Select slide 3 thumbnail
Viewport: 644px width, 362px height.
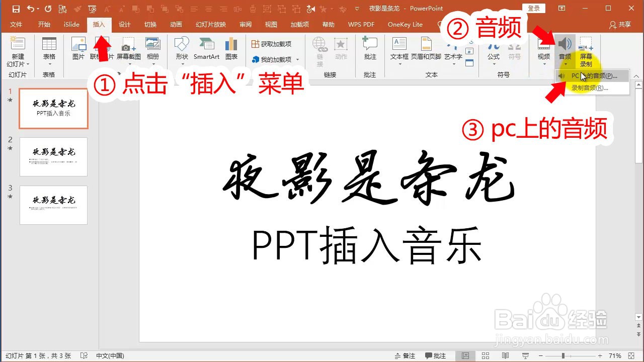pyautogui.click(x=53, y=205)
